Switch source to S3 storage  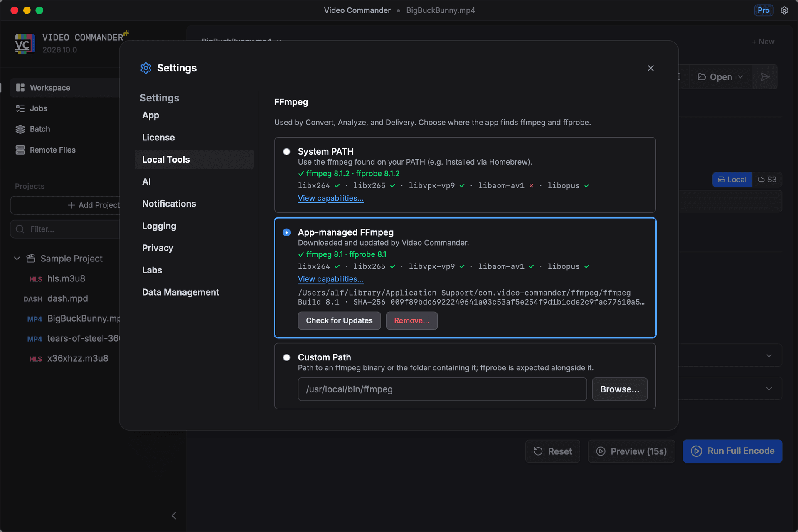pos(767,180)
